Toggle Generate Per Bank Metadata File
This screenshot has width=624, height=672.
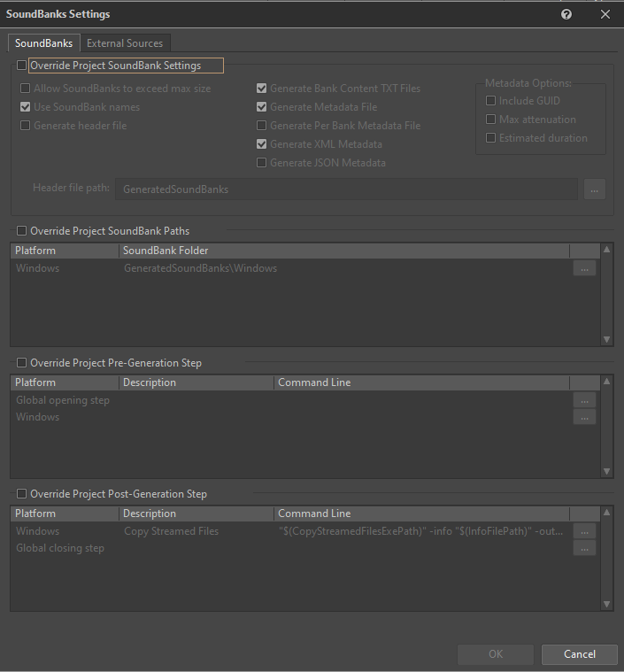pyautogui.click(x=261, y=126)
